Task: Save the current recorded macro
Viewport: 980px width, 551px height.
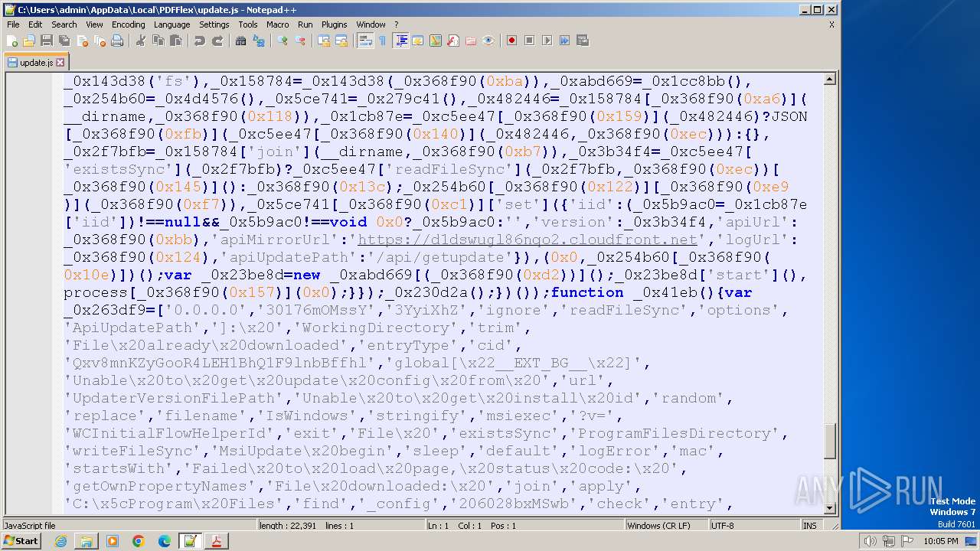Action: click(582, 41)
